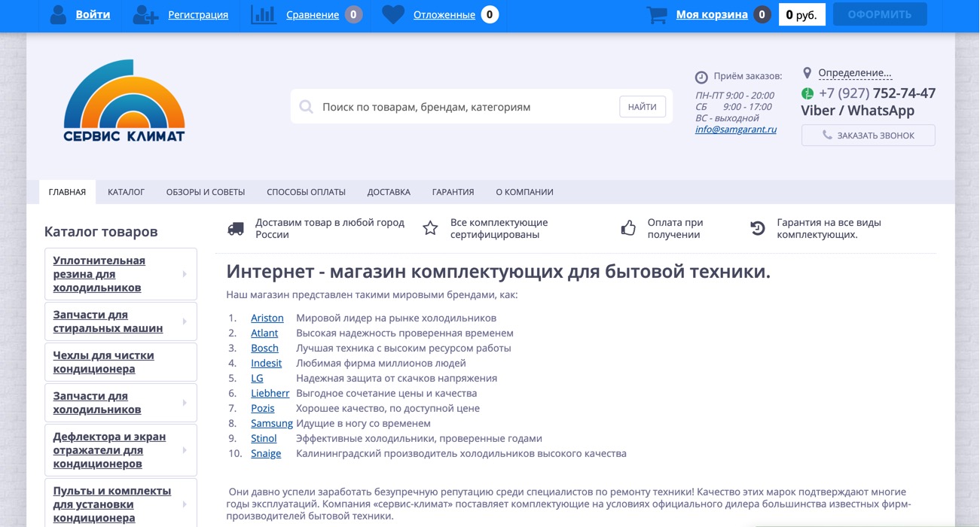Expand Запчасти для стиральных машин arrow
This screenshot has width=980, height=527.
click(x=185, y=321)
